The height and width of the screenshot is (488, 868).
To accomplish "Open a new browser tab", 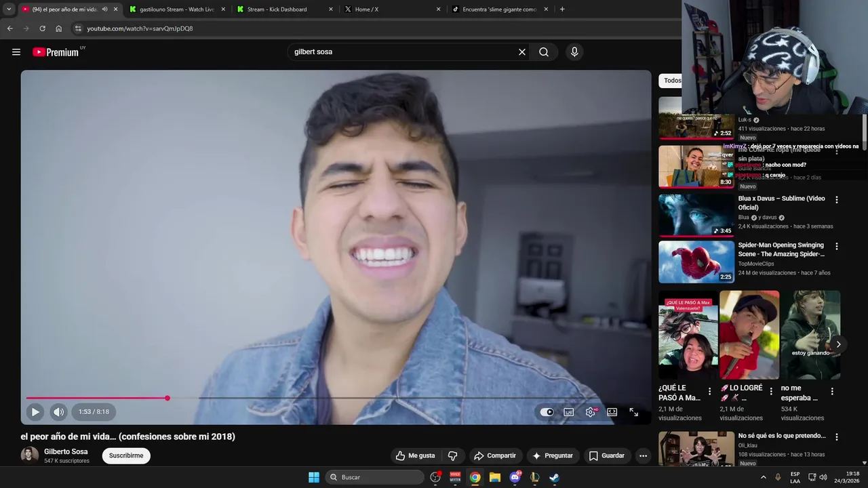I will point(562,9).
